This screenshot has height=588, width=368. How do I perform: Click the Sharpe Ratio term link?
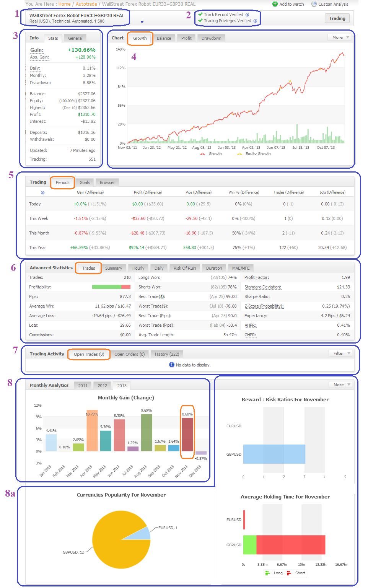click(257, 296)
